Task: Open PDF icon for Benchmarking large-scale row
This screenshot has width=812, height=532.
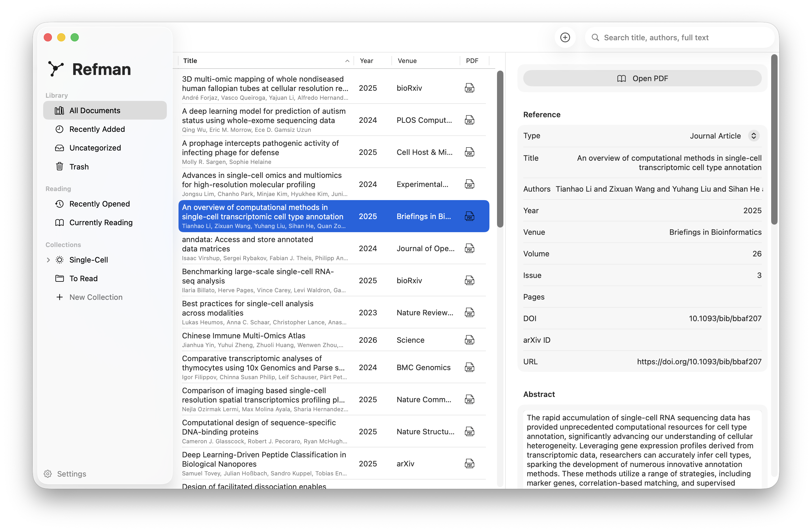Action: point(470,281)
